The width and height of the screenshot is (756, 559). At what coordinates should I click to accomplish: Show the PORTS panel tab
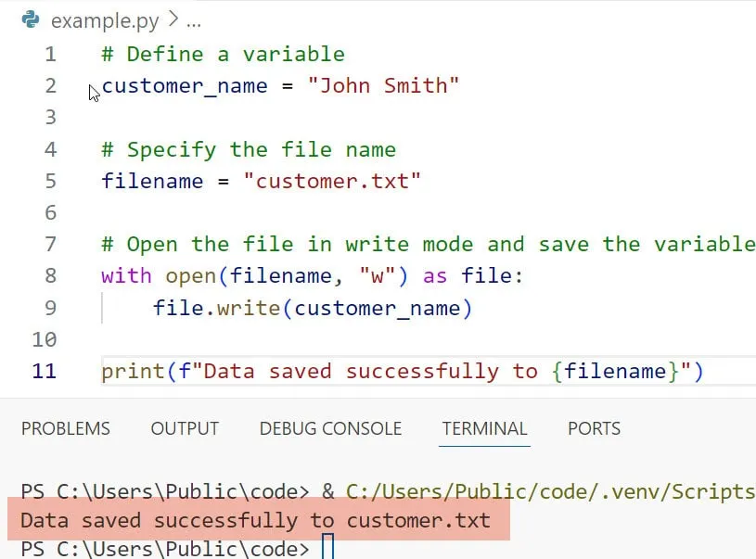click(x=594, y=428)
